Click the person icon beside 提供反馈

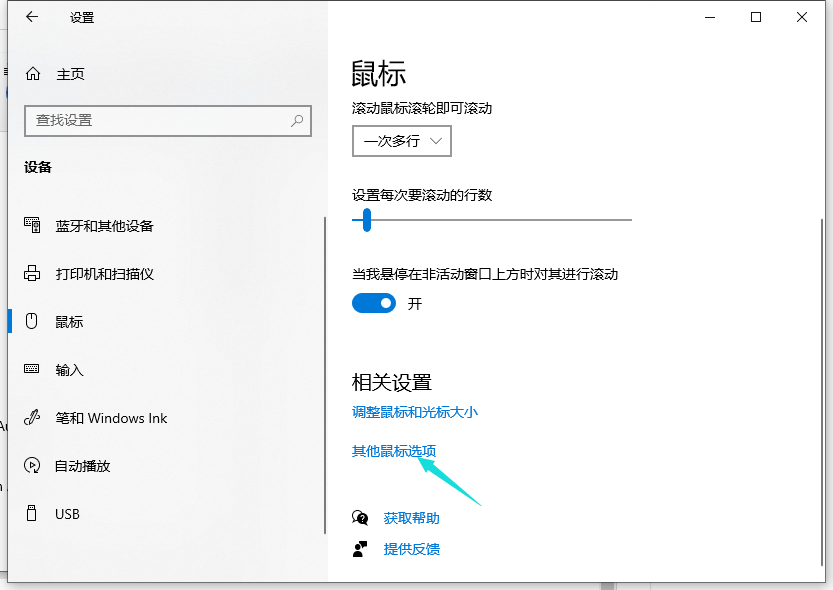(x=360, y=549)
